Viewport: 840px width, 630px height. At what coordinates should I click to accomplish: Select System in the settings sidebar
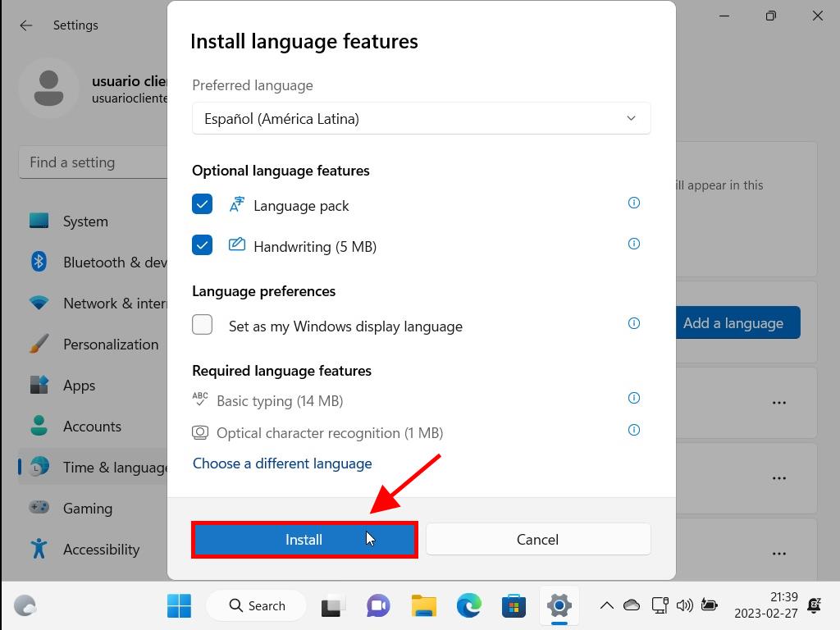coord(85,221)
